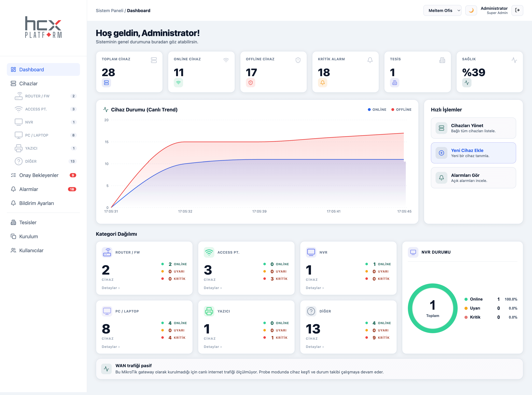The width and height of the screenshot is (532, 395).
Task: Click the pulse icon under Sağlık %39
Action: 467,83
